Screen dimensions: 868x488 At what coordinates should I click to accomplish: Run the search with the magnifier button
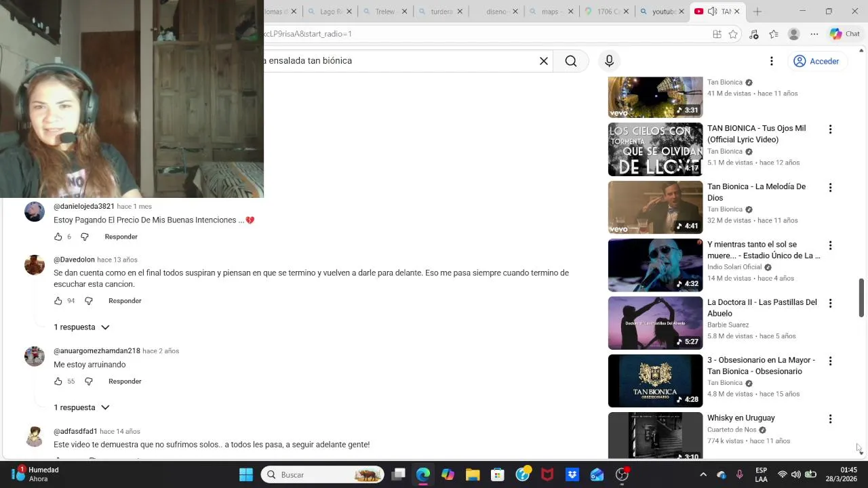571,61
